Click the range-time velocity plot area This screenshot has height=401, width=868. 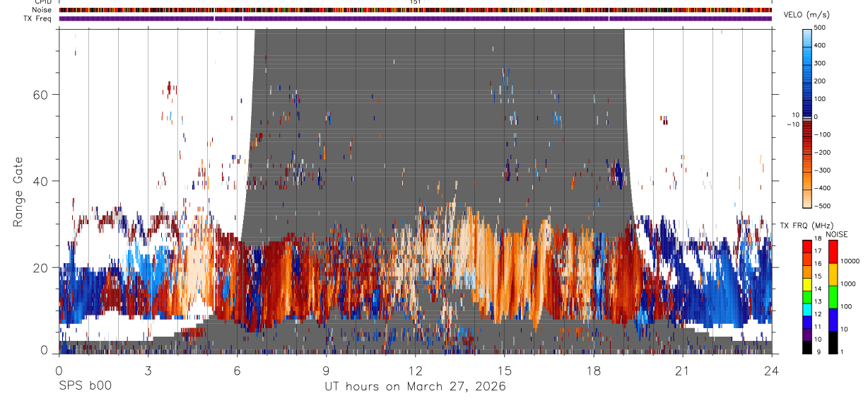[416, 191]
